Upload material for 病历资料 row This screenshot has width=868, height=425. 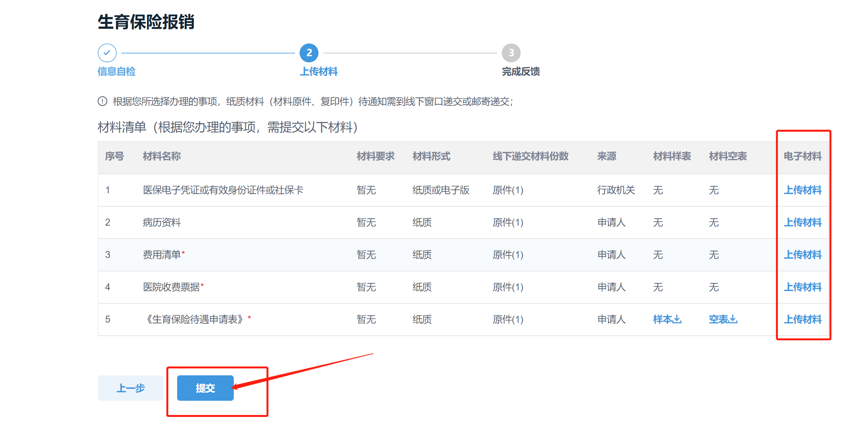pyautogui.click(x=803, y=222)
